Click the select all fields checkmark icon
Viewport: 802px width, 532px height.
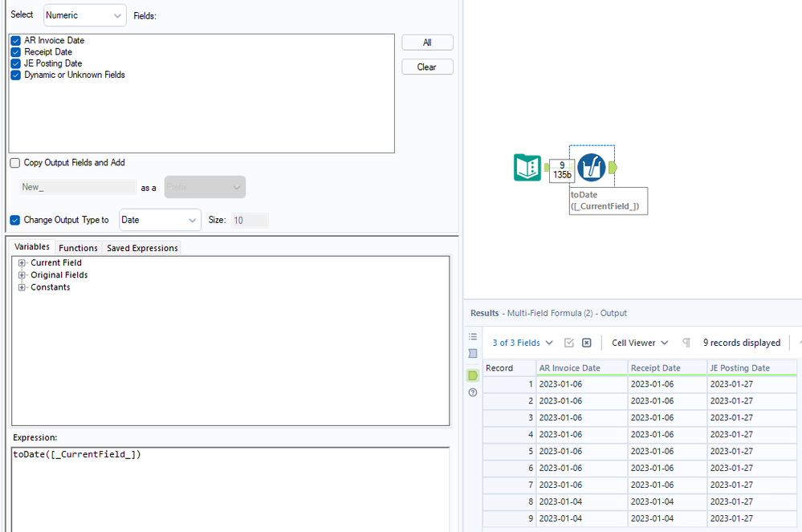(568, 343)
